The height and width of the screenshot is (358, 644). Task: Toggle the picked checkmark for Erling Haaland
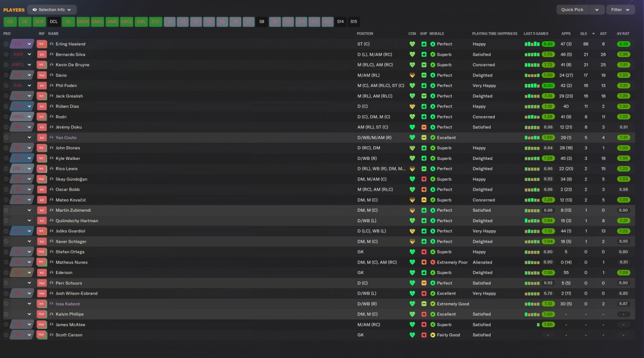[6, 44]
